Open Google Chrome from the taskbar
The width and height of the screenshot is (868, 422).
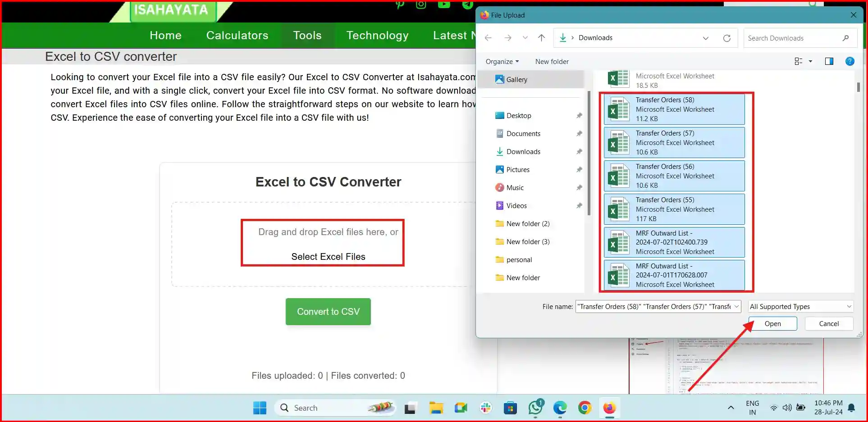pos(584,408)
